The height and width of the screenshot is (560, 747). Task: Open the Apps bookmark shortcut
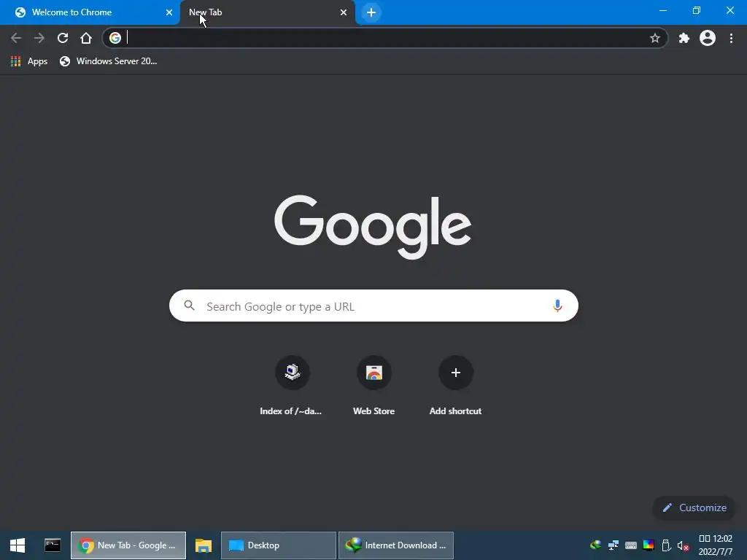(29, 61)
